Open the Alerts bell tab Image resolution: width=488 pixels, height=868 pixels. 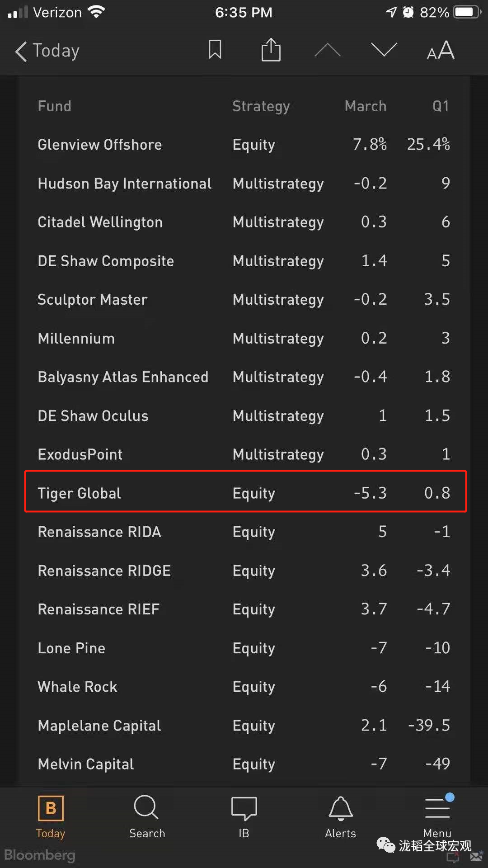pyautogui.click(x=341, y=817)
